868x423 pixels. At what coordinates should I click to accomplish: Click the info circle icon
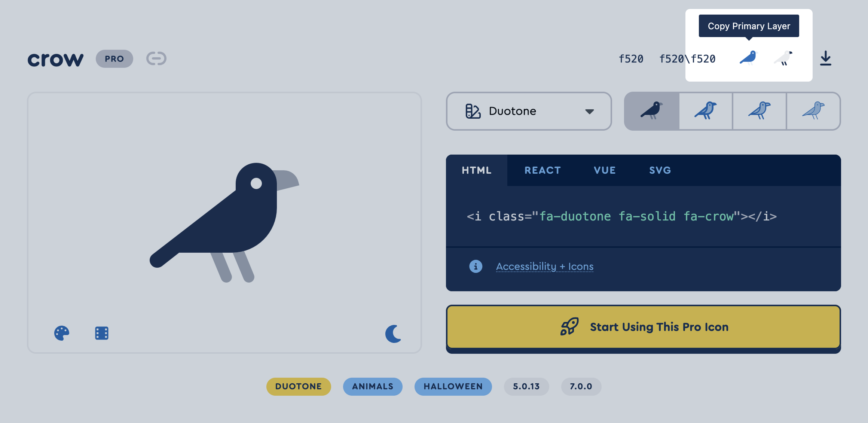pos(476,267)
